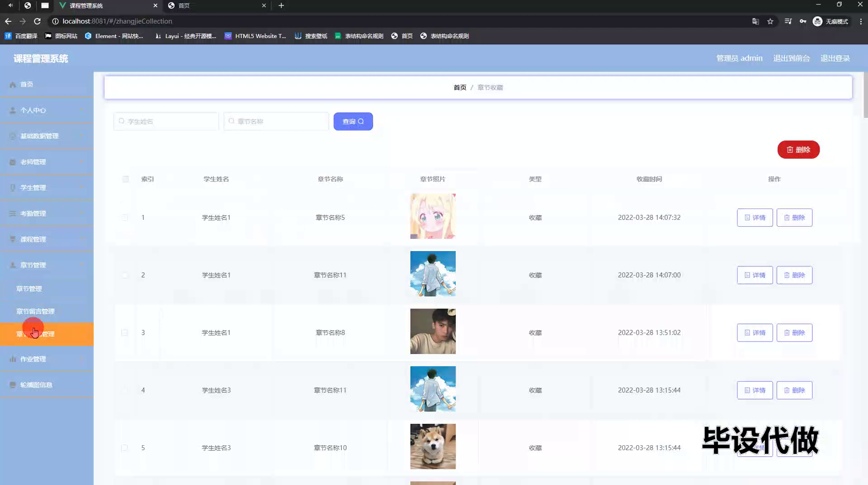Image resolution: width=868 pixels, height=485 pixels.
Task: Click the page vertical scrollbar
Action: pyautogui.click(x=865, y=95)
